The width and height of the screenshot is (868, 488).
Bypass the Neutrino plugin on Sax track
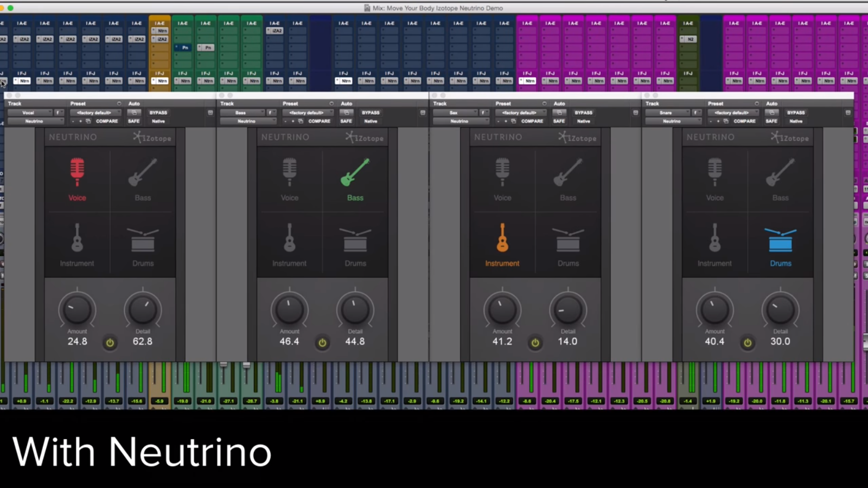(584, 113)
